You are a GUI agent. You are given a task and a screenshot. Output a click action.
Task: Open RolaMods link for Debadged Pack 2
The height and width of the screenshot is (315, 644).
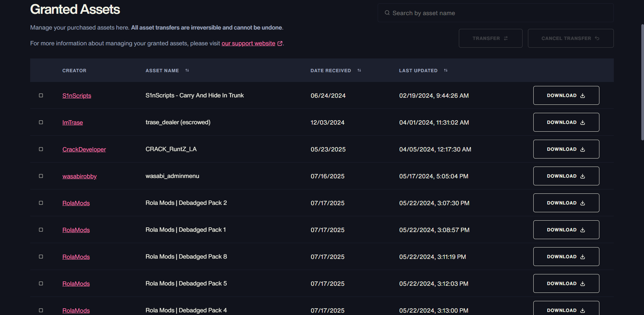click(x=76, y=203)
